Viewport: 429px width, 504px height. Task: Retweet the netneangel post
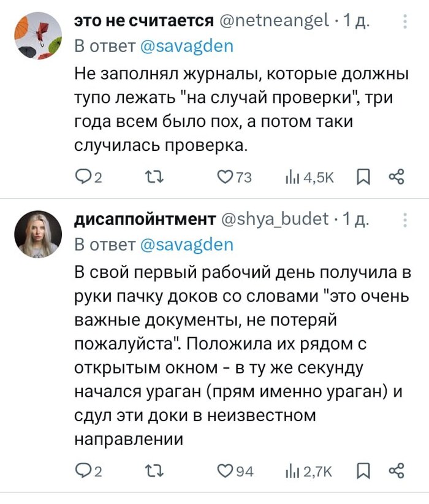(151, 178)
